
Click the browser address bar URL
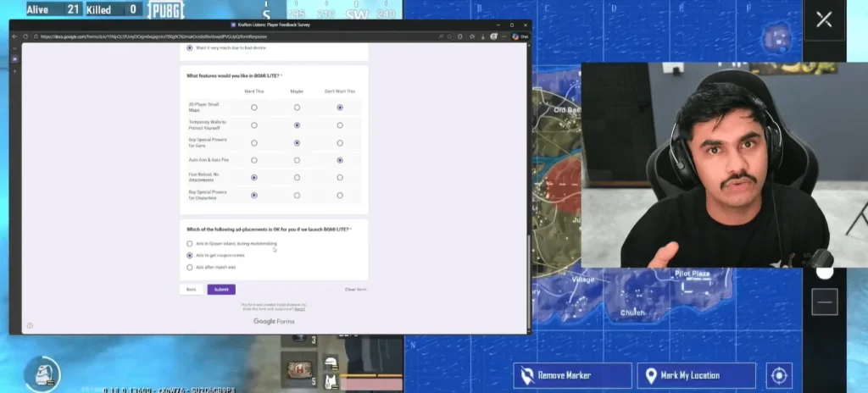click(153, 36)
